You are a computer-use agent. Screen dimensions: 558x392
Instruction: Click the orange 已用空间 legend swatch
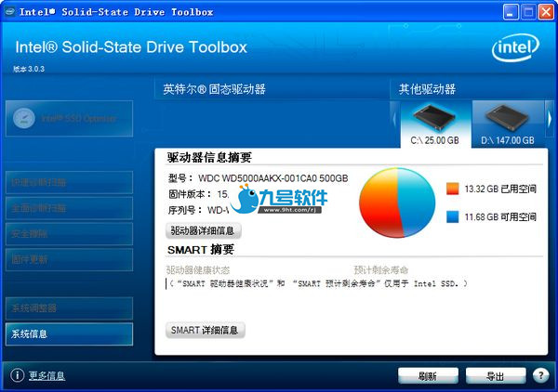tap(453, 189)
